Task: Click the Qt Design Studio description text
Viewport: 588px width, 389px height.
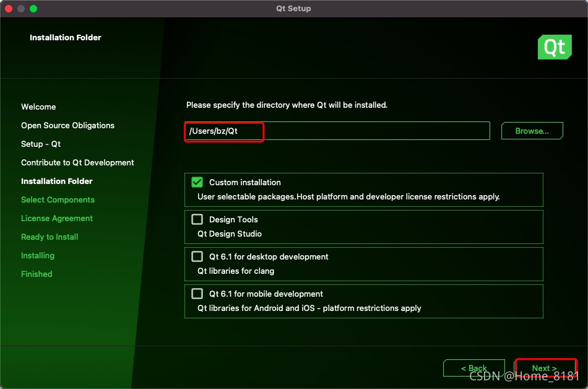Action: 230,234
